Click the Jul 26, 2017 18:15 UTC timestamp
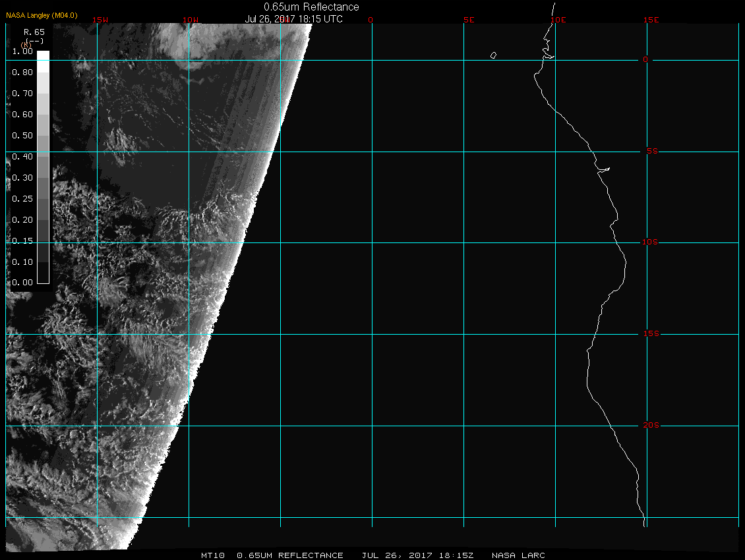 pyautogui.click(x=294, y=19)
